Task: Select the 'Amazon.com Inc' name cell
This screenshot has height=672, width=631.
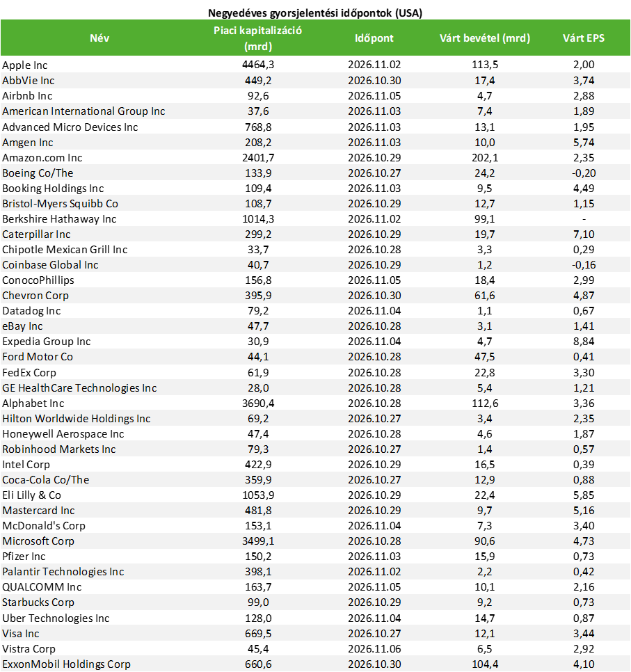Action: [x=42, y=158]
